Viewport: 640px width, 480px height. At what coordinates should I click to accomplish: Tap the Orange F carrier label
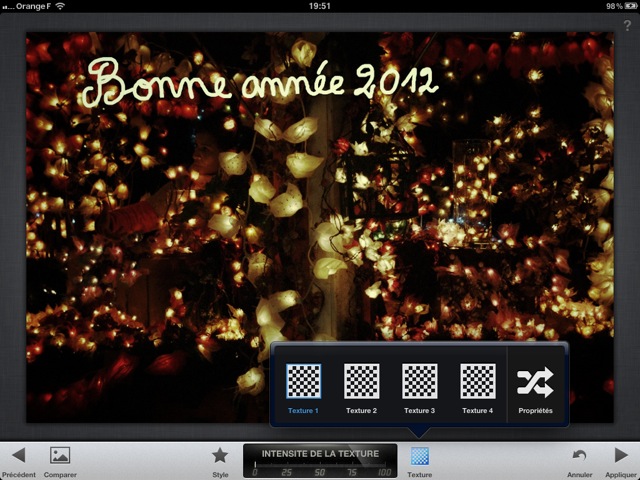(x=28, y=6)
